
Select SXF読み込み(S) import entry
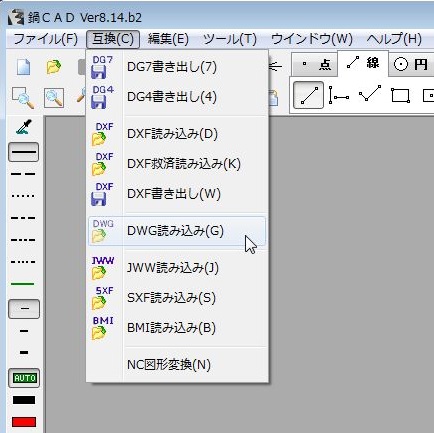(x=177, y=298)
